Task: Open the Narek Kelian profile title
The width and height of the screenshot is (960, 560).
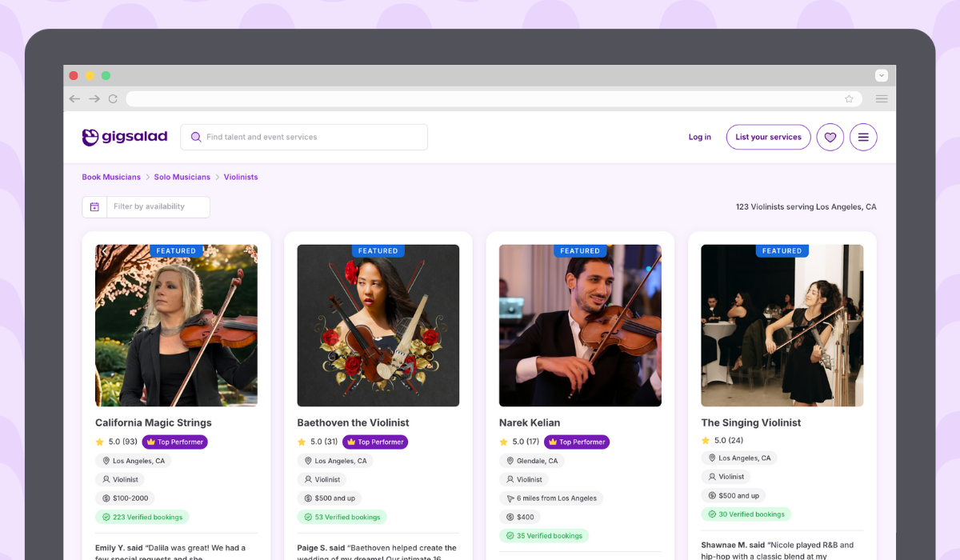Action: [x=530, y=422]
